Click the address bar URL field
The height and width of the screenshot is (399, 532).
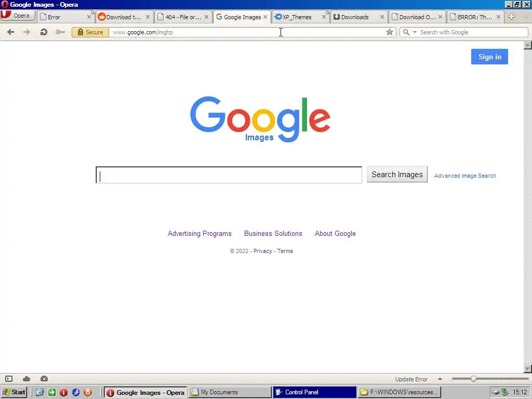point(247,32)
